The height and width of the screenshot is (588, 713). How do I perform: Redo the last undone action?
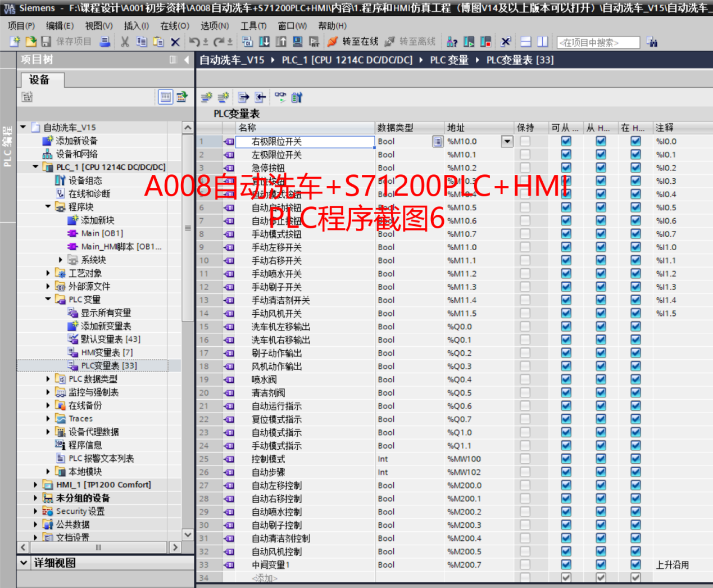[x=219, y=42]
